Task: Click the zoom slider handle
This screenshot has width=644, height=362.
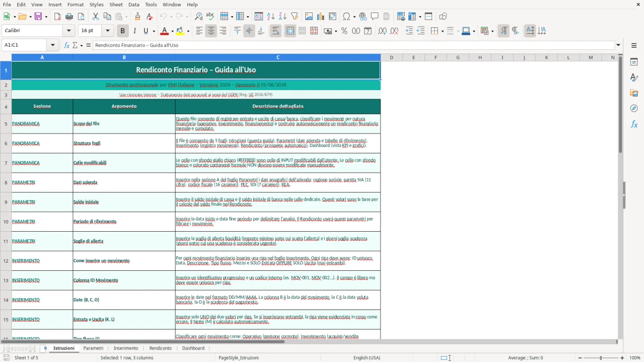Action: (601, 358)
